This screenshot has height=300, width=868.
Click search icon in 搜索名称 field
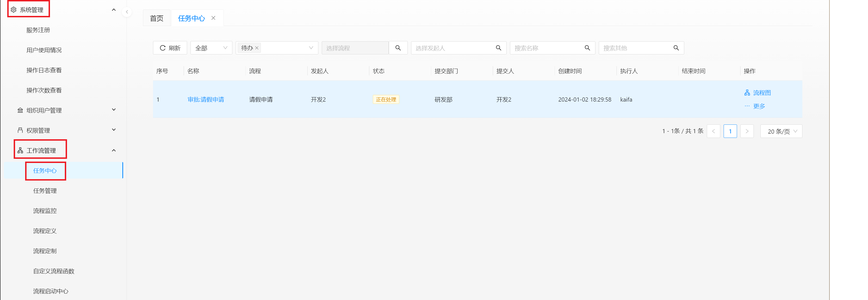pos(587,48)
